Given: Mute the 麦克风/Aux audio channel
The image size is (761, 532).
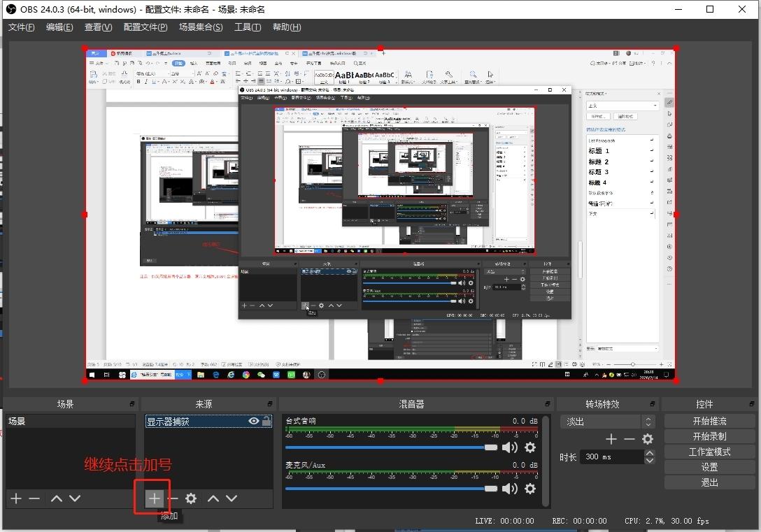Looking at the screenshot, I should [510, 489].
